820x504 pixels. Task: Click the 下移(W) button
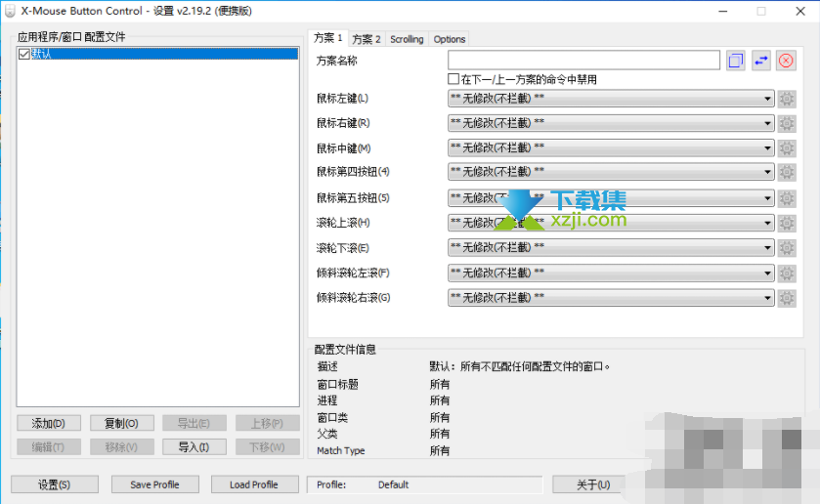click(x=267, y=447)
